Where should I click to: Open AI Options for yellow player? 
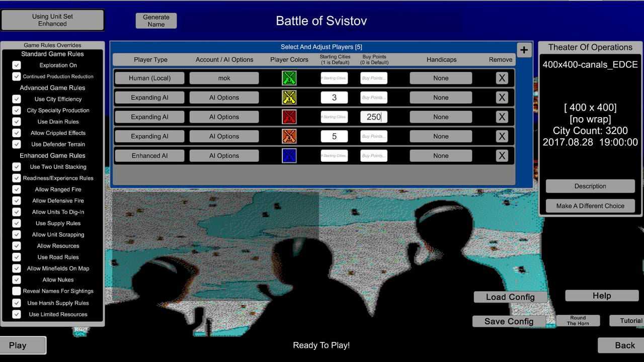(224, 98)
